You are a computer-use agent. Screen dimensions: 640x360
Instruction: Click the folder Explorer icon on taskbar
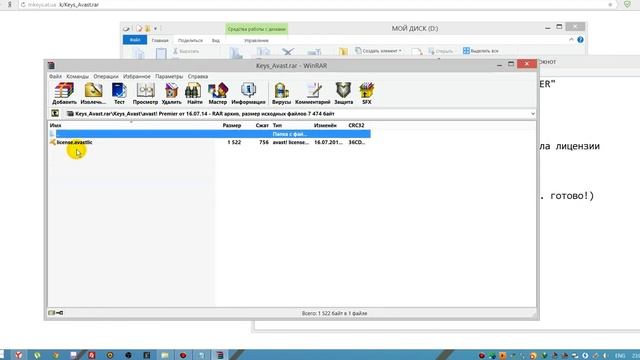point(164,355)
